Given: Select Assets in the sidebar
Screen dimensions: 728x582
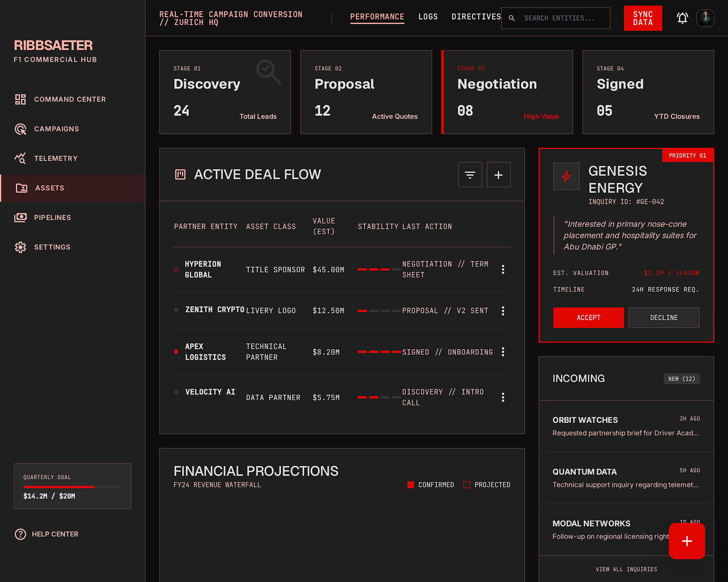Looking at the screenshot, I should point(73,188).
